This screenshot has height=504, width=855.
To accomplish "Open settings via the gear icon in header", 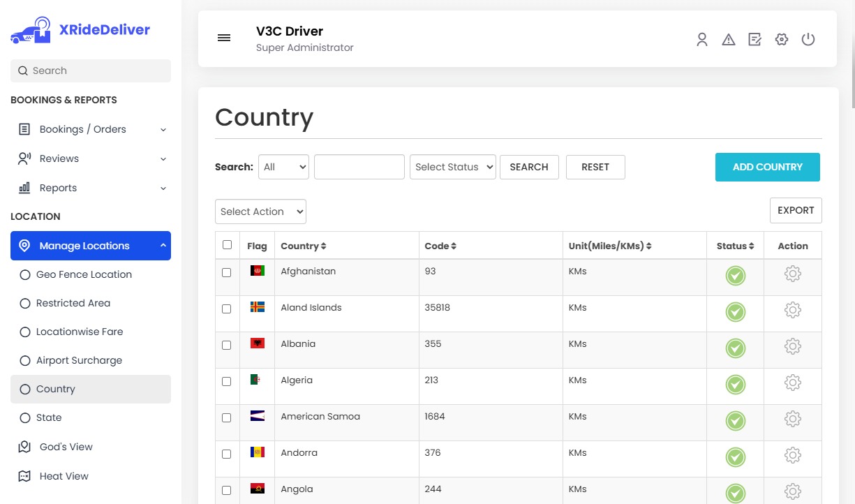I will pos(781,40).
